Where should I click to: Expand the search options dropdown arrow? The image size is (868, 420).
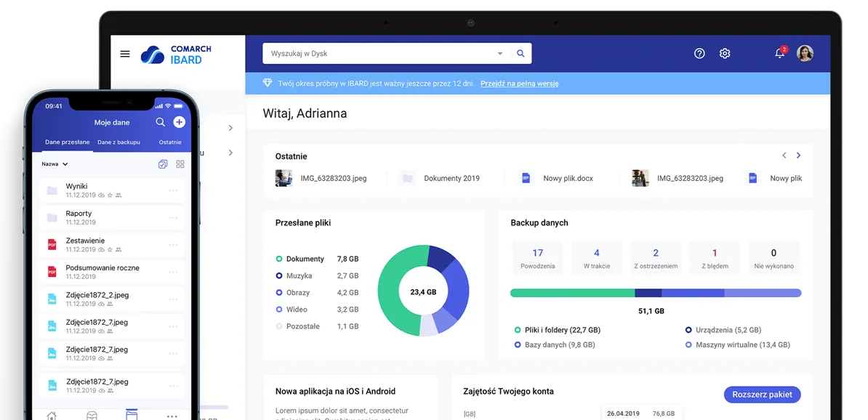[500, 54]
